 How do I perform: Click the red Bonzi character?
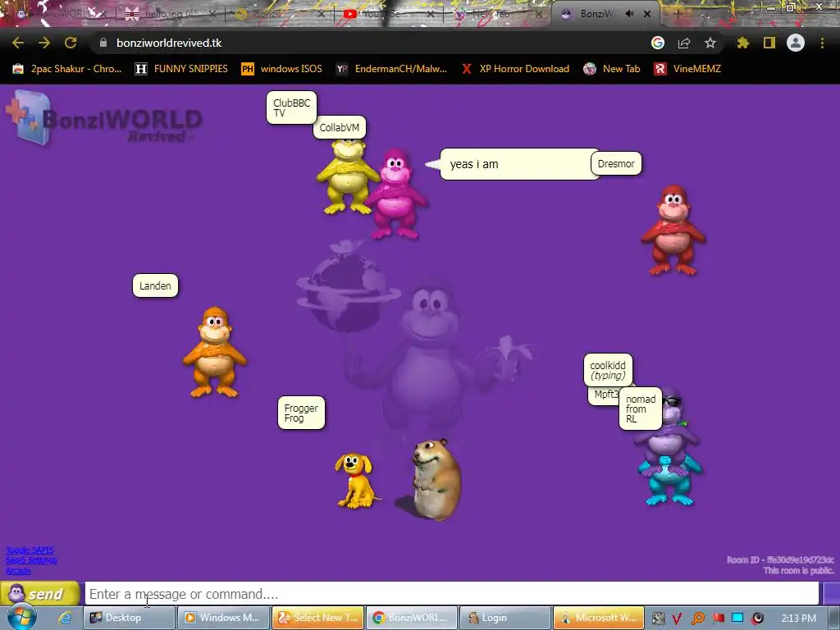pos(673,231)
